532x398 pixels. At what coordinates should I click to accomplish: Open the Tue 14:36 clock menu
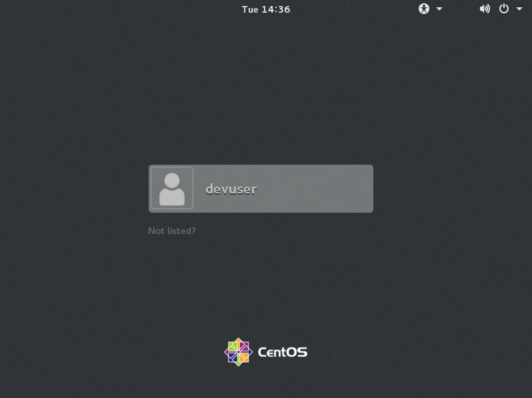click(x=265, y=9)
